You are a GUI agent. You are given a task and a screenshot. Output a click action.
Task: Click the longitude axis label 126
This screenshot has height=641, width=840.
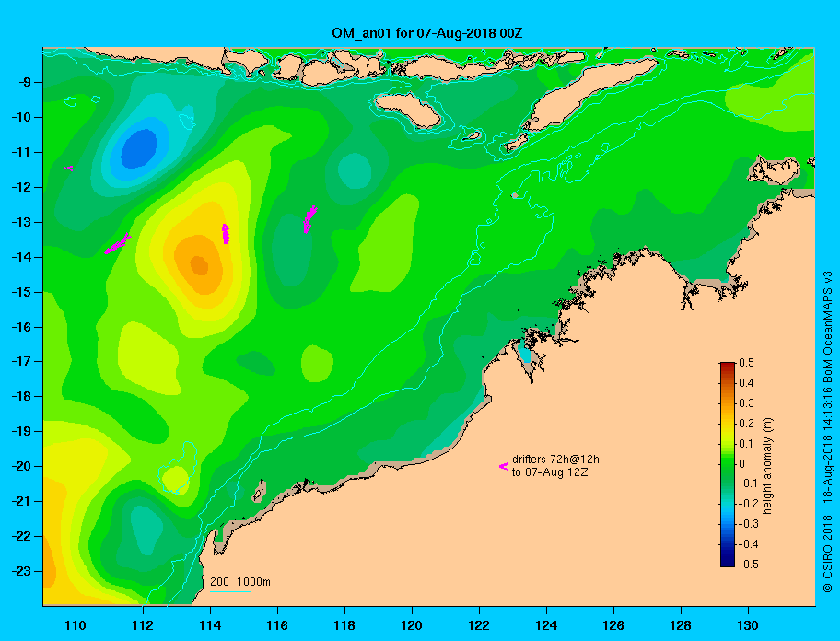[x=613, y=625]
